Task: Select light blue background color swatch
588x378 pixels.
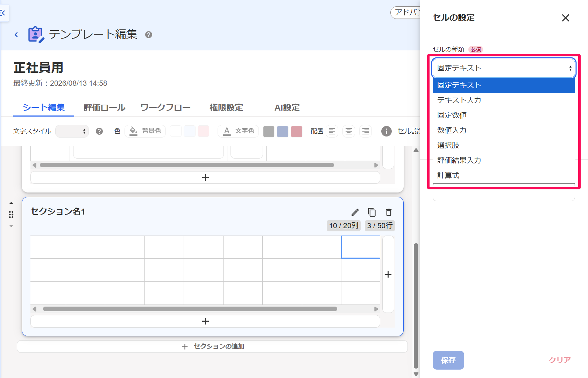Action: click(190, 131)
